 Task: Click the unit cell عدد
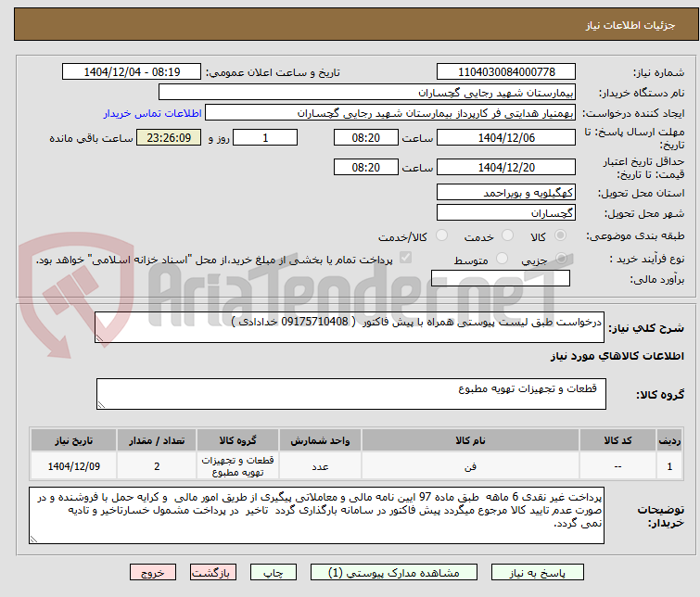[x=321, y=466]
